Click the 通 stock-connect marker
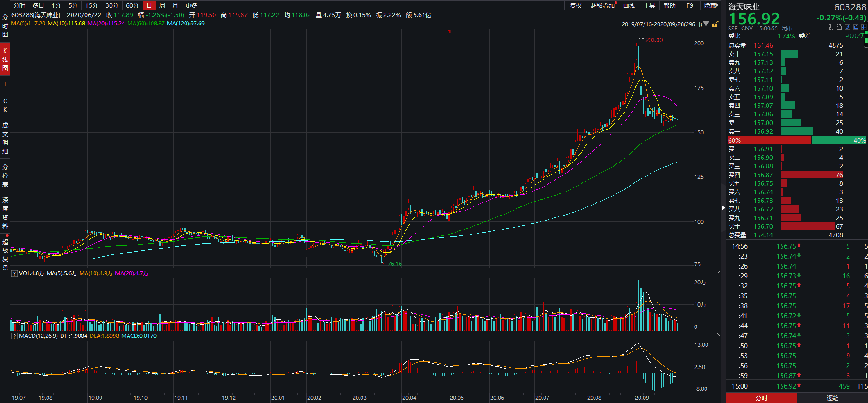The height and width of the screenshot is (403, 868). (839, 27)
